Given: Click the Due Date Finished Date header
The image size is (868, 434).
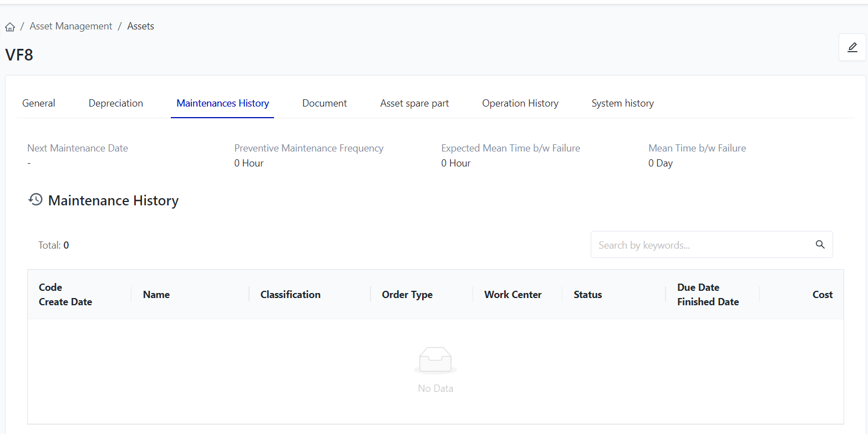Looking at the screenshot, I should [x=708, y=295].
